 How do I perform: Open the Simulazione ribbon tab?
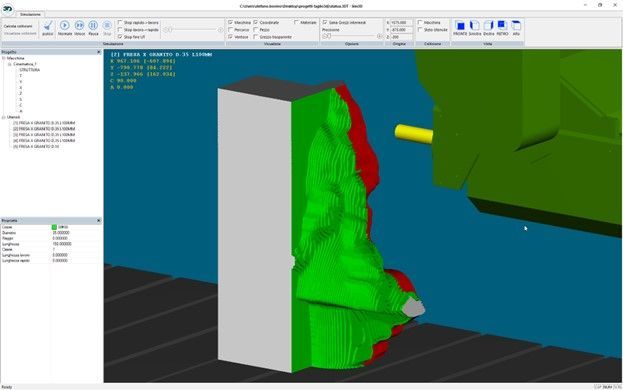pyautogui.click(x=31, y=14)
